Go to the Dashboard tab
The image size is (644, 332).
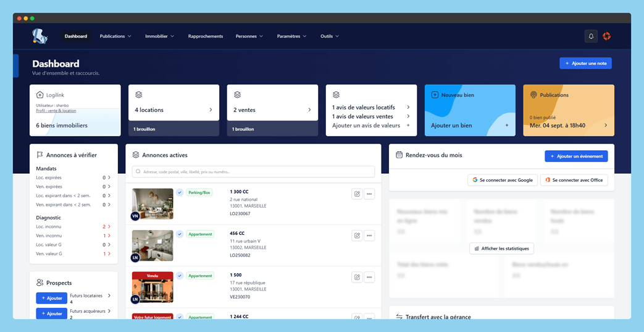pyautogui.click(x=76, y=36)
